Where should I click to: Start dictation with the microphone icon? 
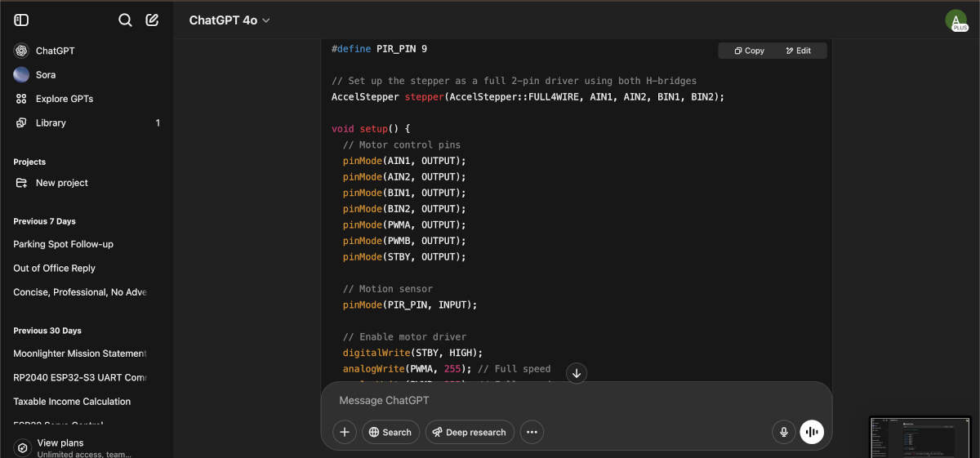[x=784, y=432]
